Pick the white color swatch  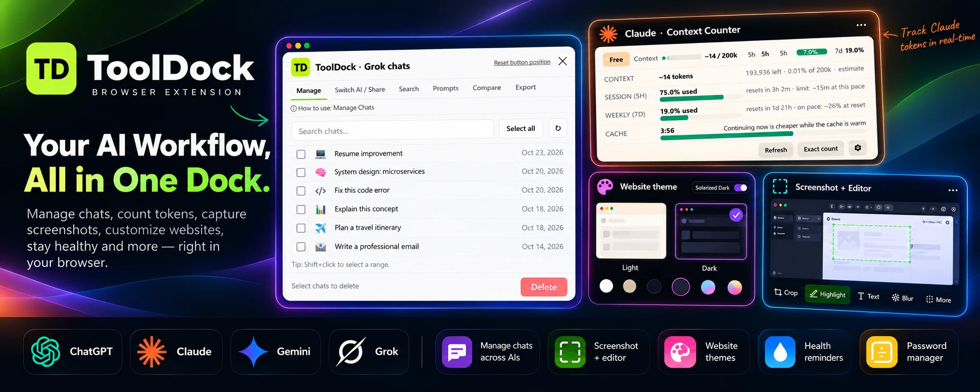click(606, 286)
